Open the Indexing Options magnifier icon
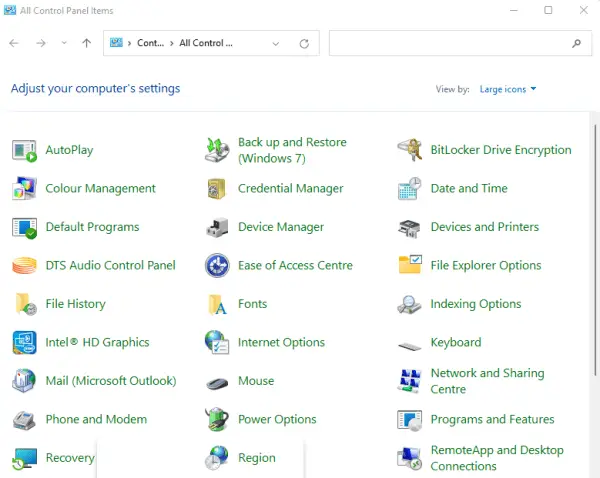Viewport: 600px width, 478px height. pos(409,305)
